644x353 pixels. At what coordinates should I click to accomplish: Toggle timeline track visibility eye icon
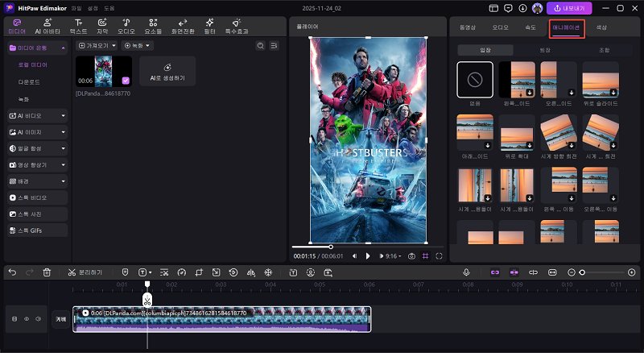[25, 319]
